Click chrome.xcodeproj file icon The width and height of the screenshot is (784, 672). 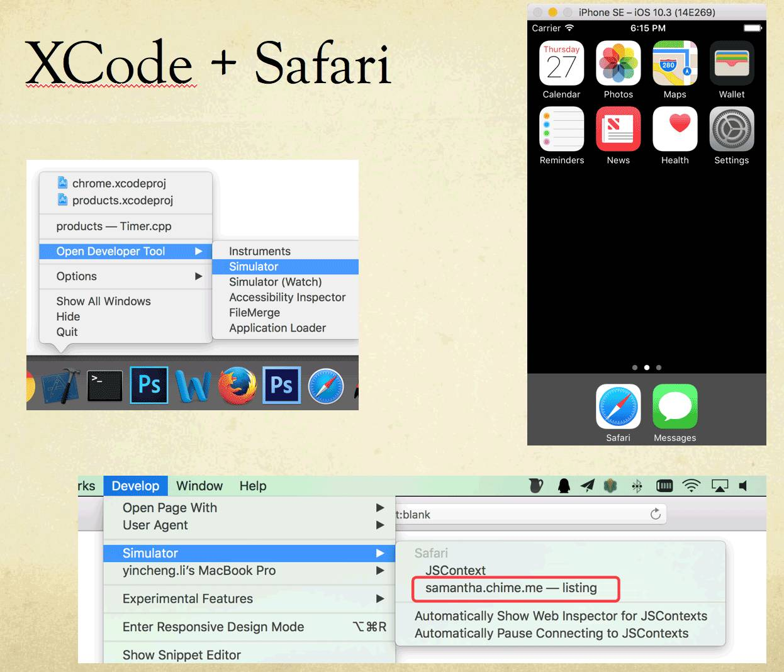click(62, 182)
